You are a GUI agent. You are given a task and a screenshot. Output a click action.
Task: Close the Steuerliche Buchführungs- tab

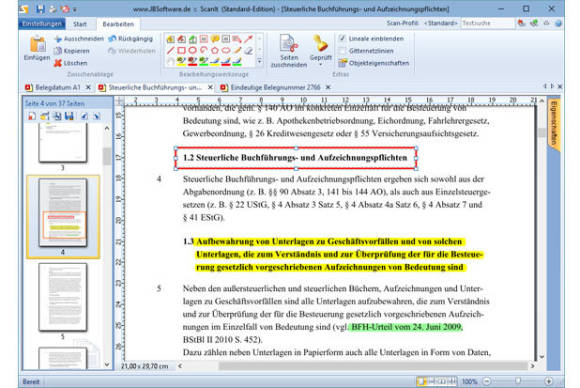210,88
